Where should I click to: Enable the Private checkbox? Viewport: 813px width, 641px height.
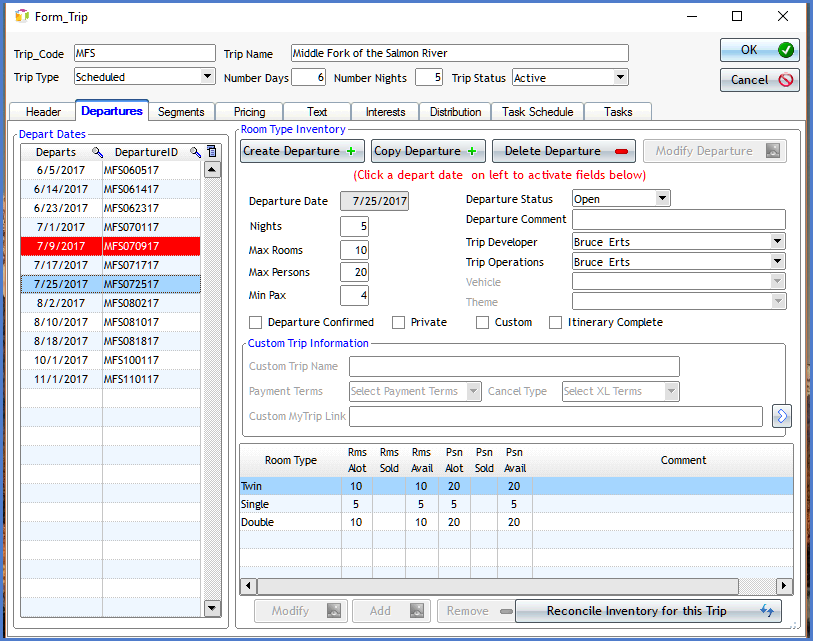(398, 323)
